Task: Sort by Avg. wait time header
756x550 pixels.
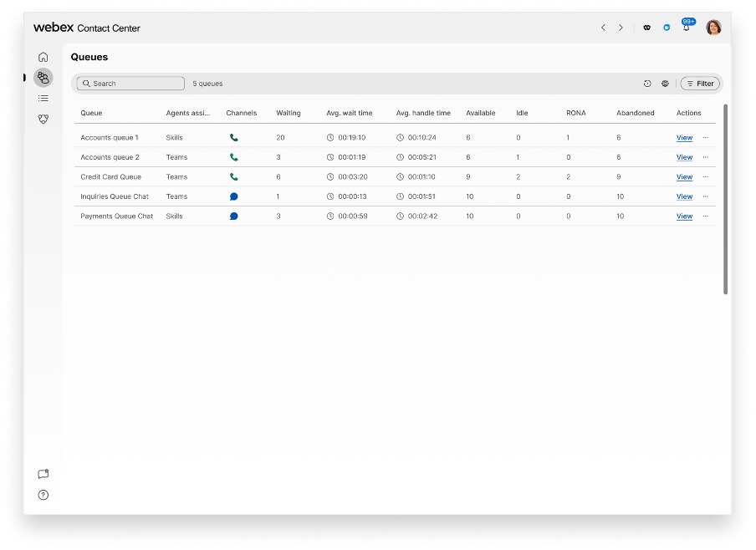Action: [349, 113]
